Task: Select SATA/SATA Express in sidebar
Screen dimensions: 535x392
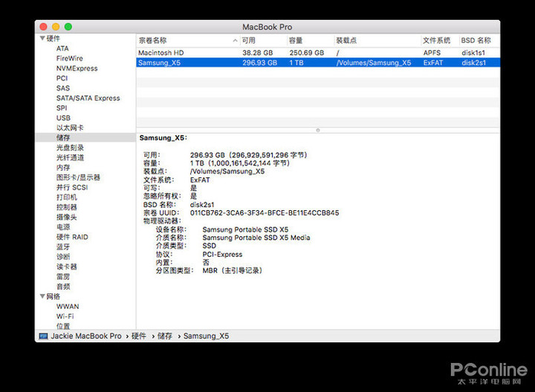Action: pyautogui.click(x=88, y=98)
